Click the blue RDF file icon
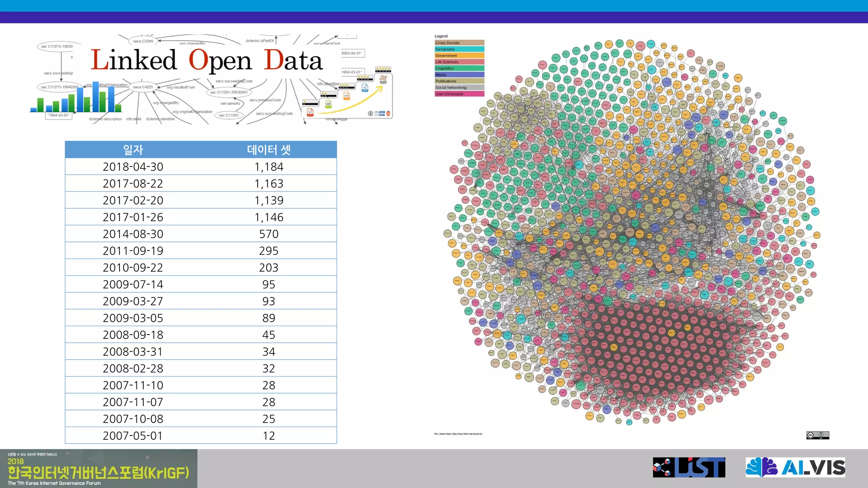The image size is (868, 488). point(365,88)
